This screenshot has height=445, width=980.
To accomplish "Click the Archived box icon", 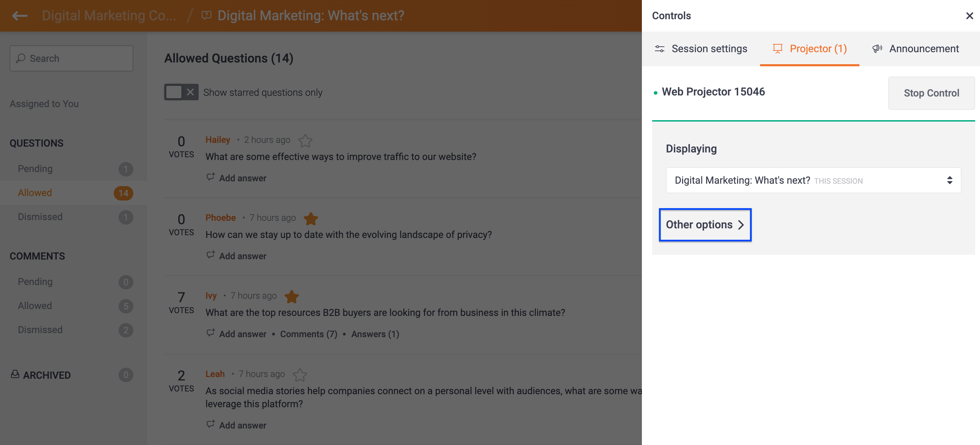I will pos(15,374).
